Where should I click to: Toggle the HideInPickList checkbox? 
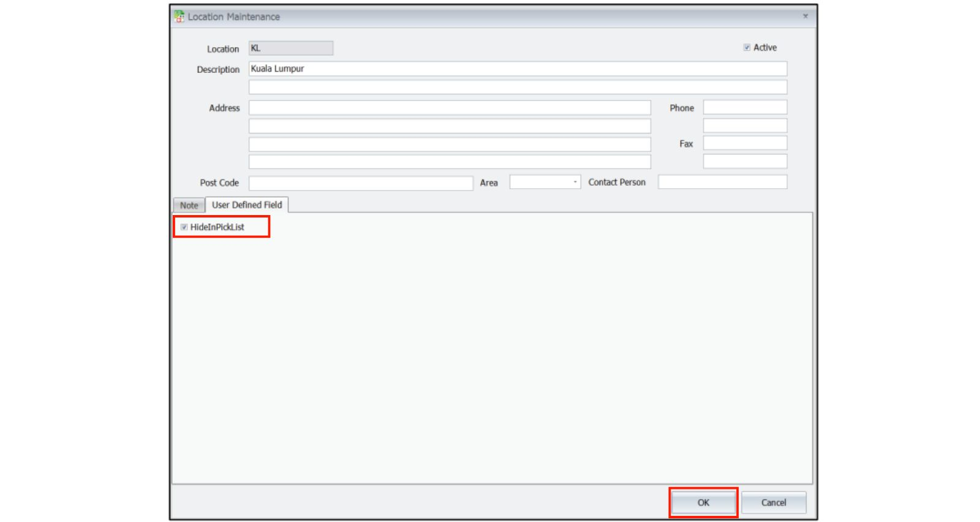[184, 227]
